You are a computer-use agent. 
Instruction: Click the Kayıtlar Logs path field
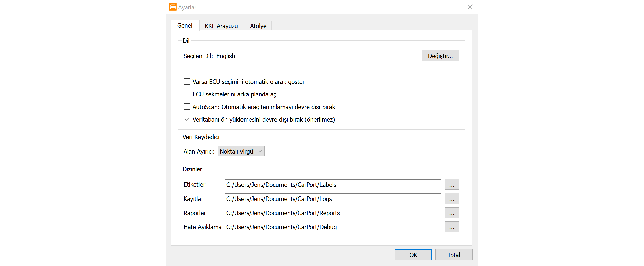(x=333, y=198)
